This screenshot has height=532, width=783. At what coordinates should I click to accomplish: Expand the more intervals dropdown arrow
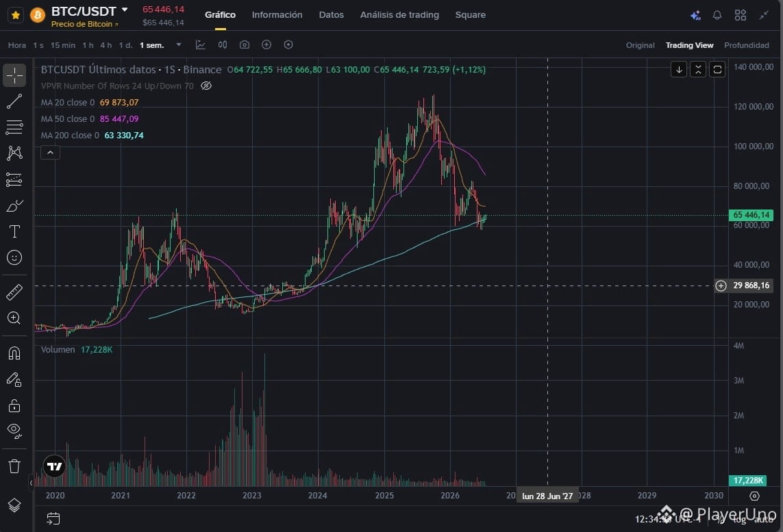coord(179,45)
